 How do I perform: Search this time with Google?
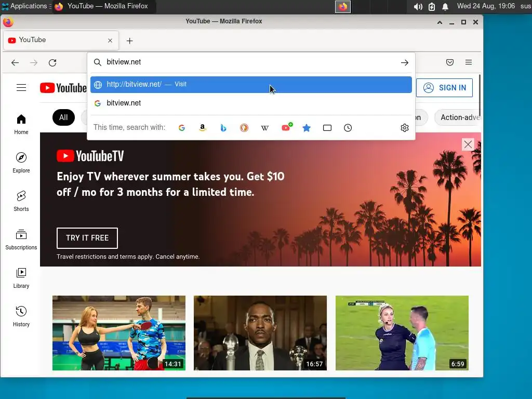pos(182,128)
